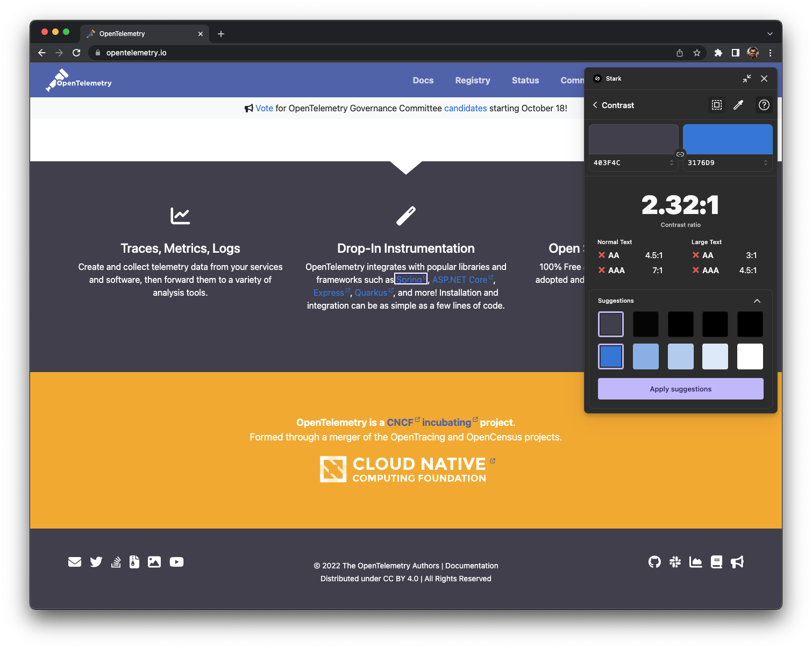Click the browser back arrow
This screenshot has height=649, width=812.
[x=42, y=53]
